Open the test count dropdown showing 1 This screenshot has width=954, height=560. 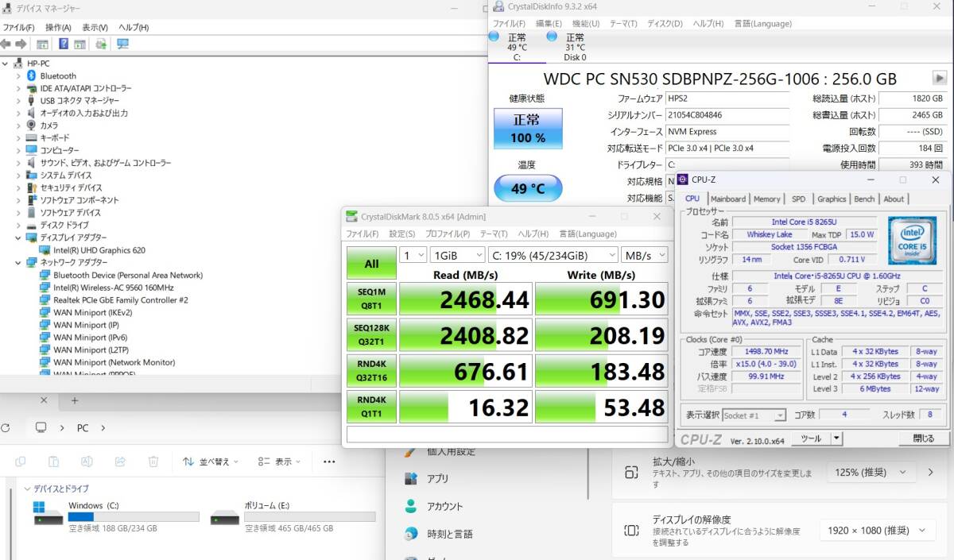(x=413, y=255)
